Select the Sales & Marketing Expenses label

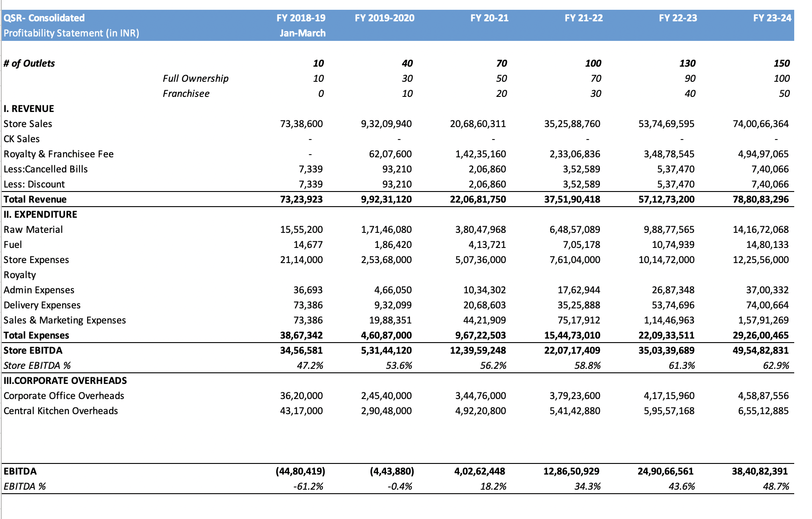(x=64, y=320)
